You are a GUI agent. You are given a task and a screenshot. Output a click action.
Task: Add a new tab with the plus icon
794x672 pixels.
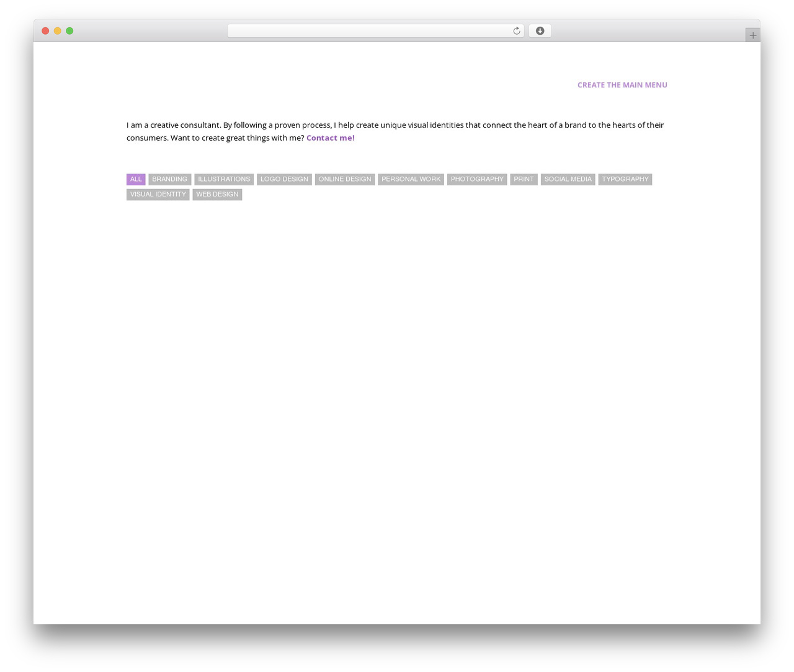click(x=752, y=35)
